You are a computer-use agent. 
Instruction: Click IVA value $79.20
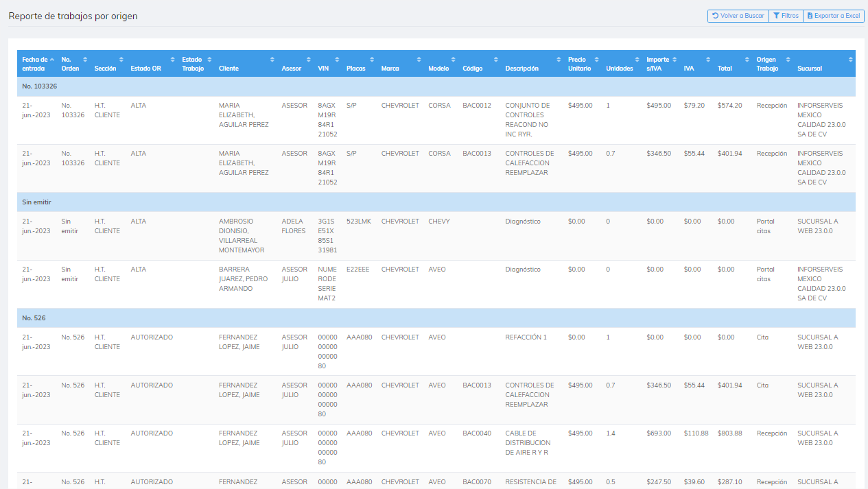click(x=694, y=106)
